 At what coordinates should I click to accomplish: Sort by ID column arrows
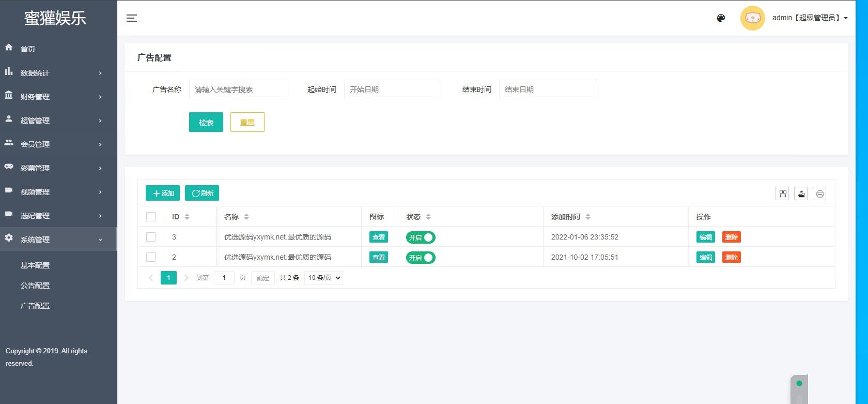pos(187,217)
